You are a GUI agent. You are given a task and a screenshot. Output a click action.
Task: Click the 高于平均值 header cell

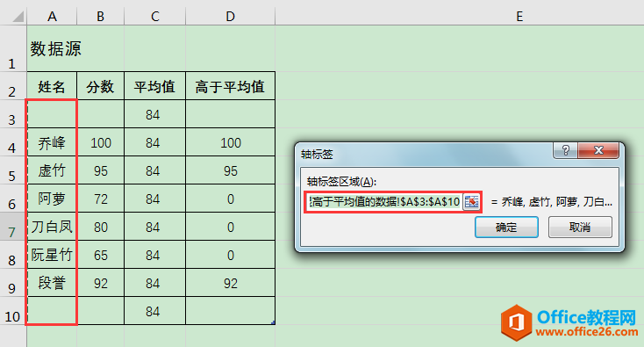coord(231,86)
